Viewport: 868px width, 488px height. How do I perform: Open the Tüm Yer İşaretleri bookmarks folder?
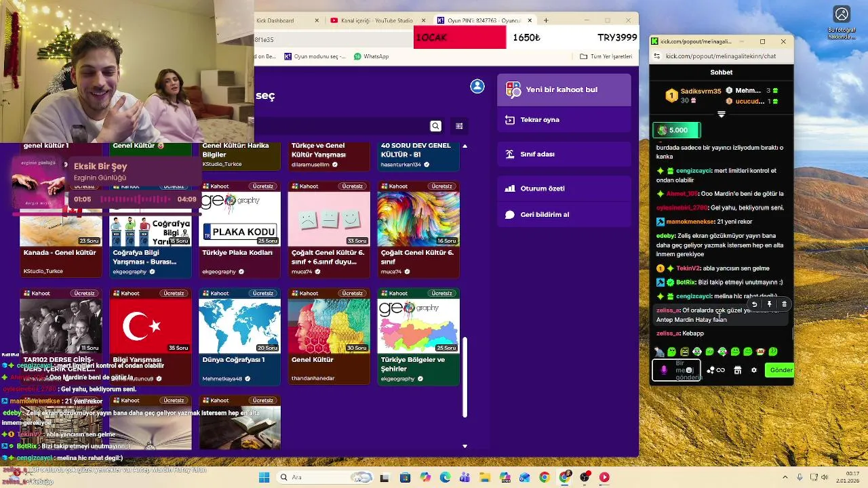coord(606,56)
